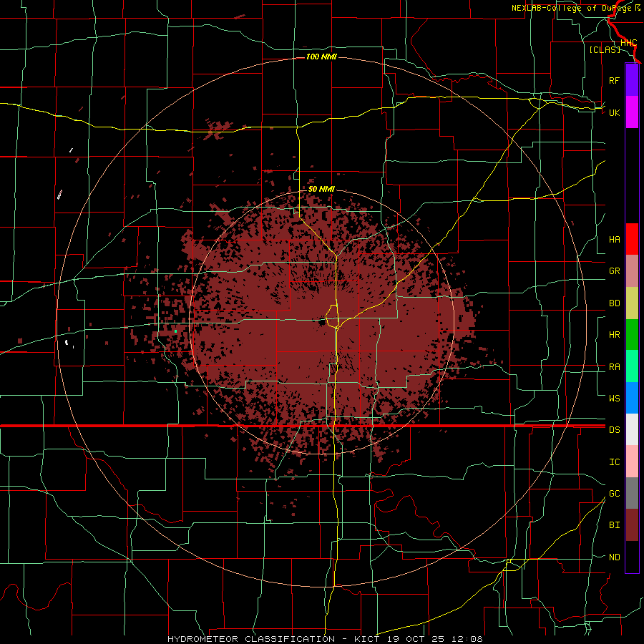This screenshot has height=644, width=644.
Task: Click the UK magenta legend swatch
Action: 632,112
